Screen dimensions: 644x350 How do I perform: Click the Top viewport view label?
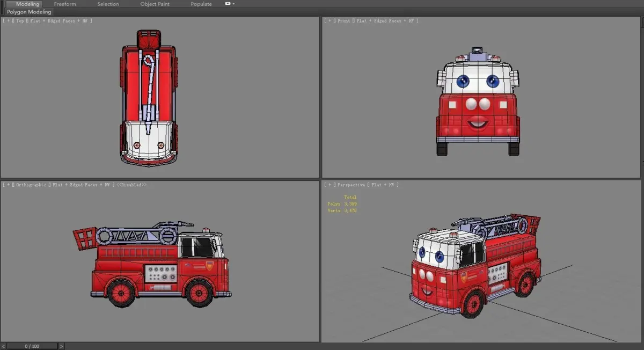tap(19, 20)
